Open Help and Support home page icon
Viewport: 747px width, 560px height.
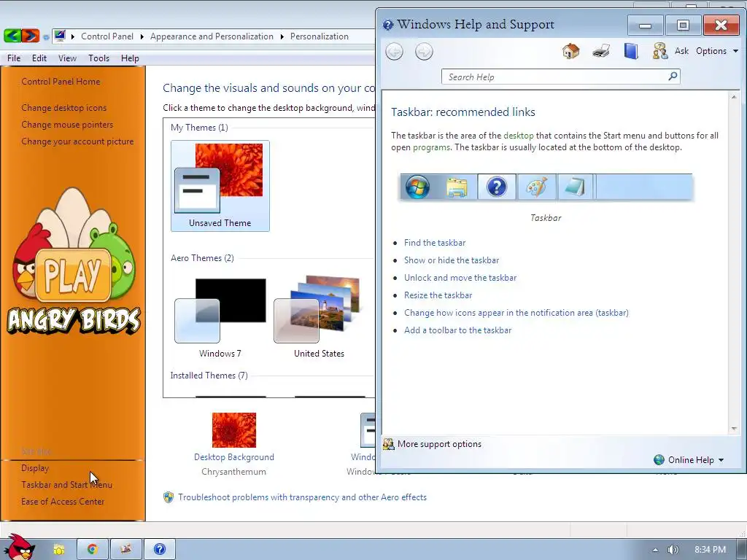coord(570,50)
